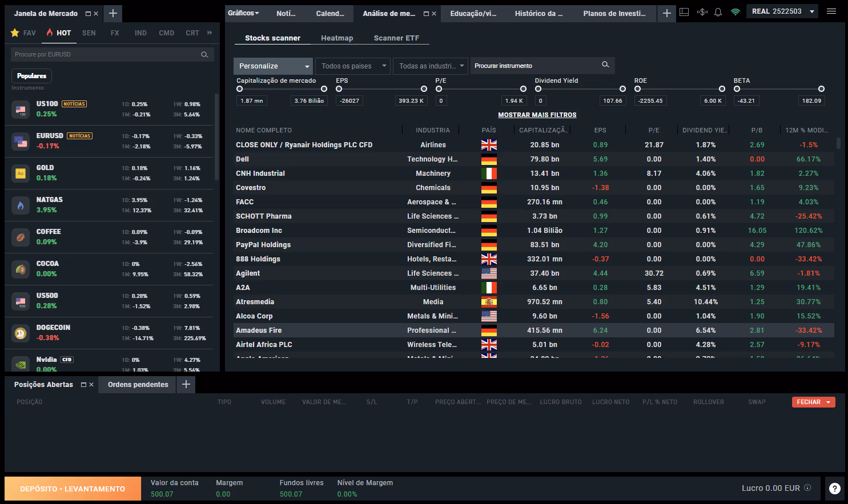
Task: Click the NOTÍCIAS badge on EURUSD
Action: click(79, 136)
